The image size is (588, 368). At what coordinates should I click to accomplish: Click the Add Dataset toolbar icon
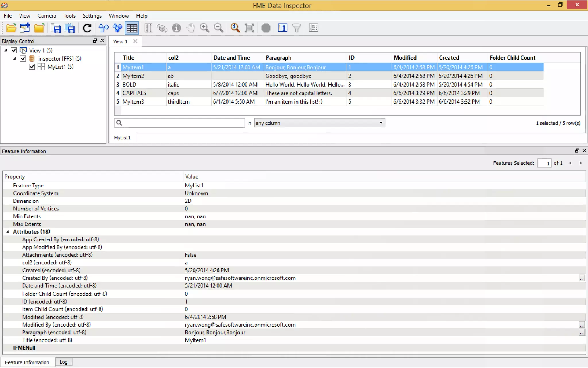point(25,28)
